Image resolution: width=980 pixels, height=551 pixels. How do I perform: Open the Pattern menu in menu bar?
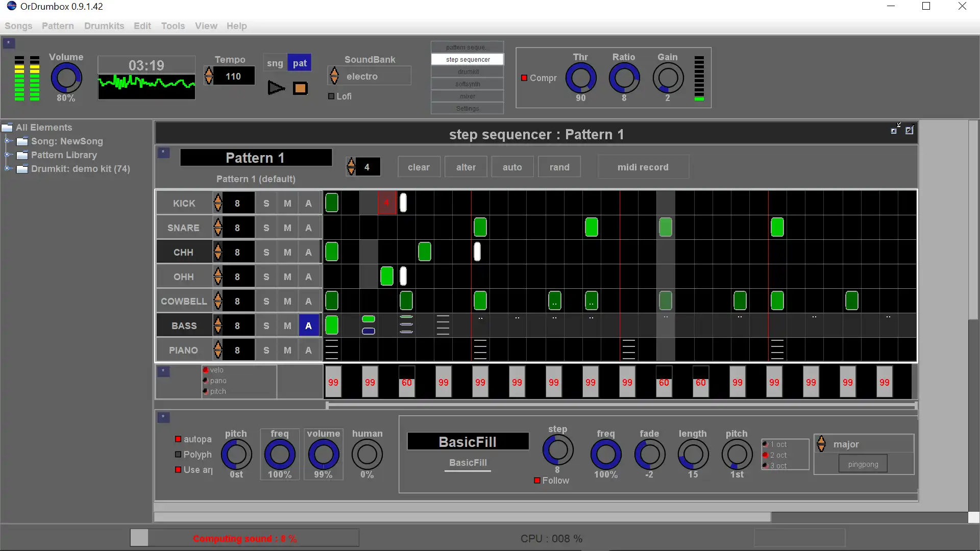click(x=58, y=26)
